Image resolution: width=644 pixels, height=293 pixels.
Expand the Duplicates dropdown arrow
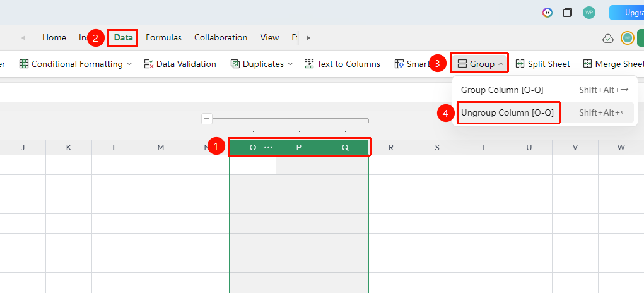pos(290,64)
